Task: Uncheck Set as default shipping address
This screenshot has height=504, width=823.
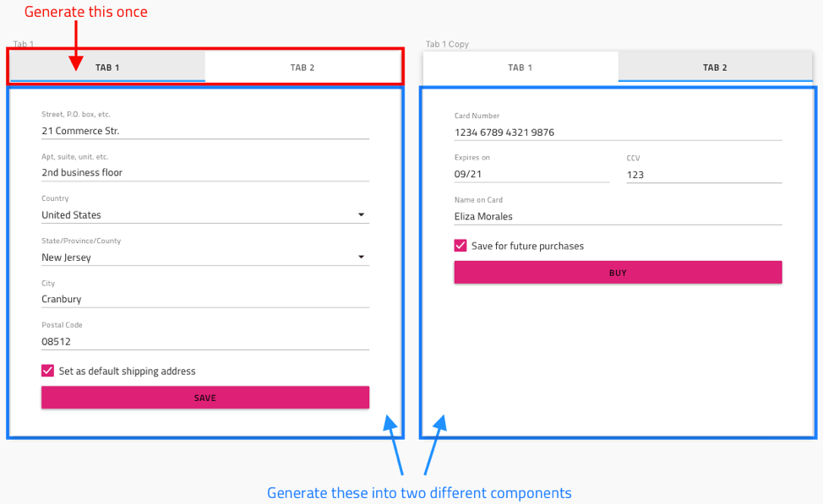Action: pos(48,371)
